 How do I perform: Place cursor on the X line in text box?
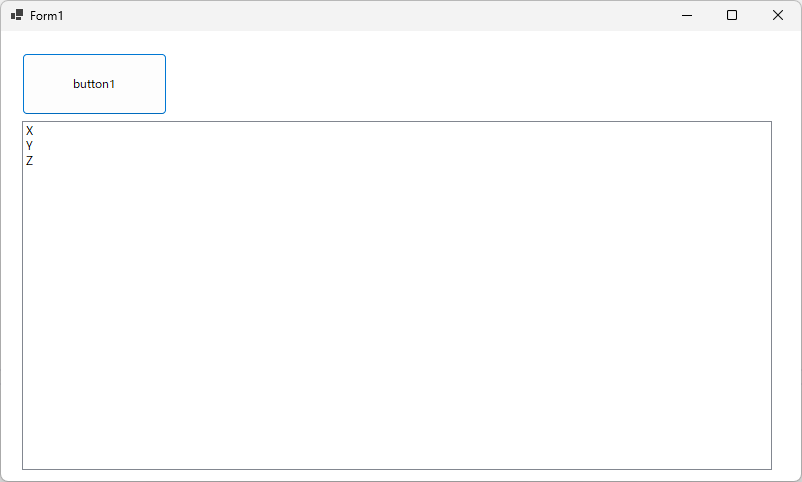click(398, 131)
